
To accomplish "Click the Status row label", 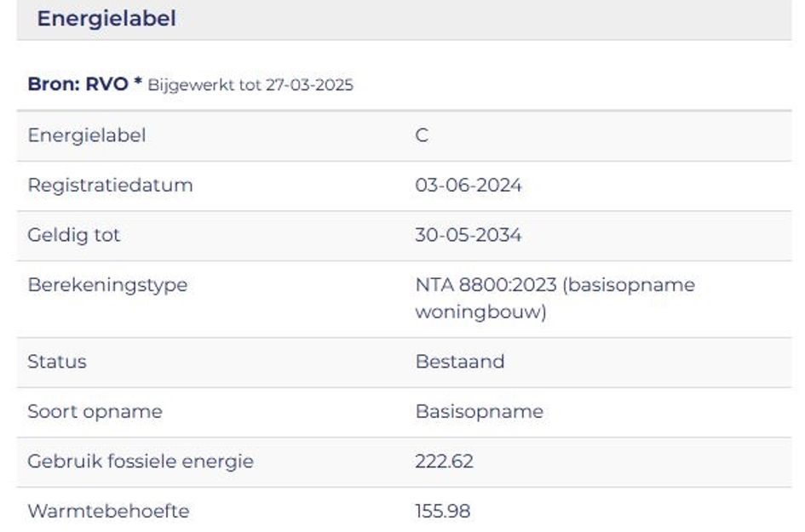I will [x=56, y=361].
